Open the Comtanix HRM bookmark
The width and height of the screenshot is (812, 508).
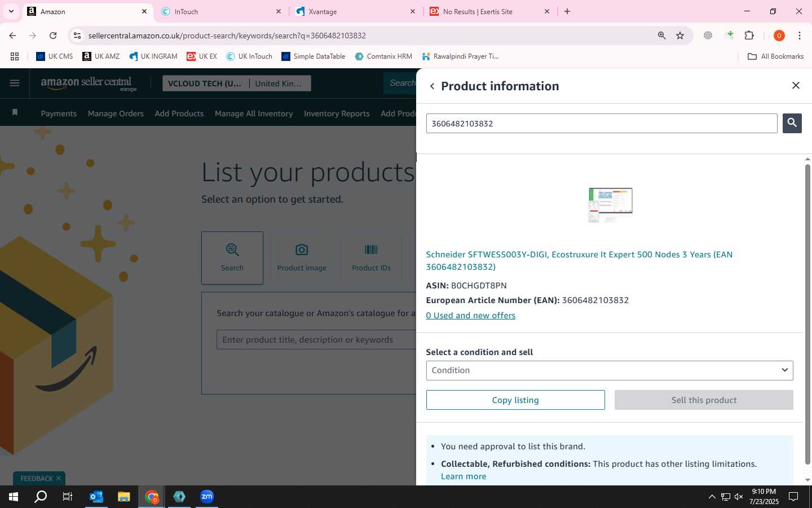(383, 56)
